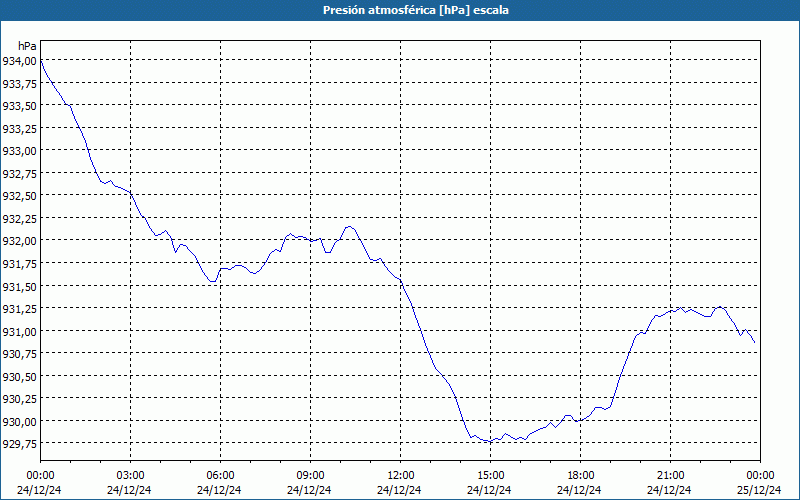800x500 pixels.
Task: Click the 932,00 y-axis label
Action: [20, 241]
